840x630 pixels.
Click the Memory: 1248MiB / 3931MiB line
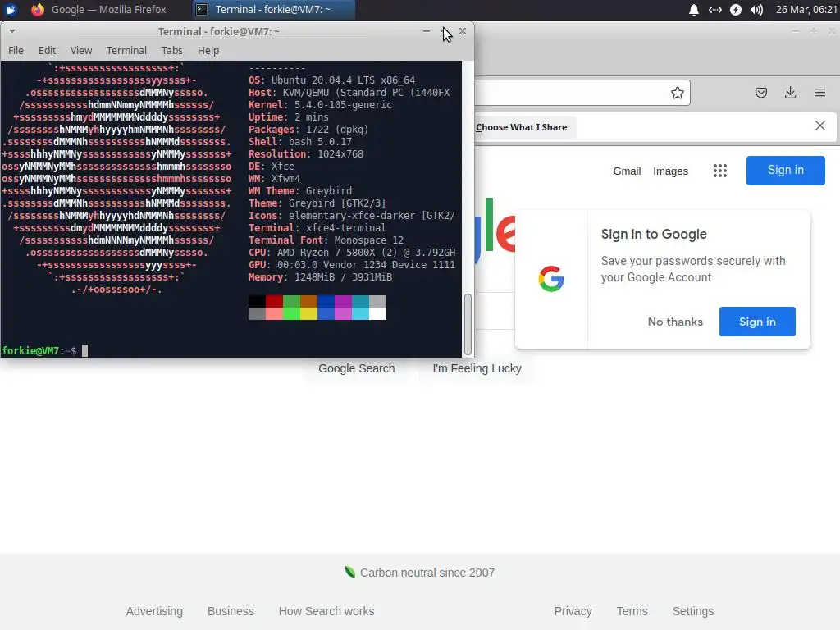point(321,277)
